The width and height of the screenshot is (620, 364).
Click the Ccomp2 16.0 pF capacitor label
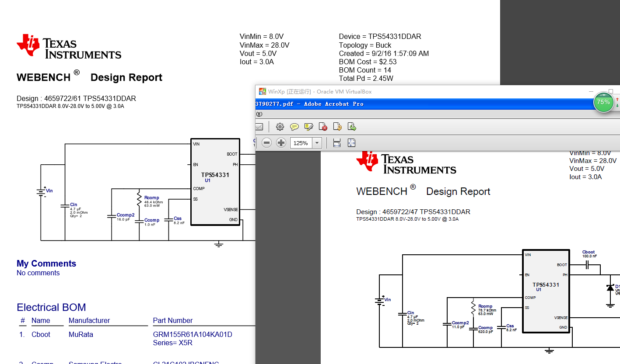coord(126,217)
